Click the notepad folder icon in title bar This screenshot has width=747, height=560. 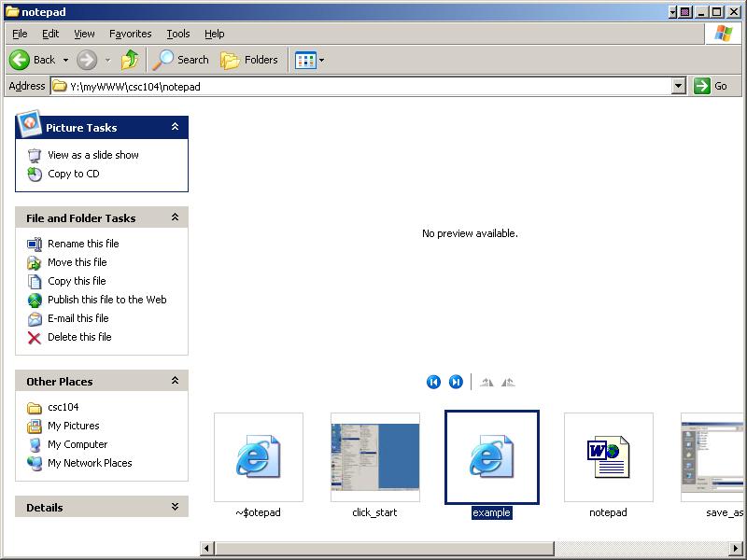[12, 11]
